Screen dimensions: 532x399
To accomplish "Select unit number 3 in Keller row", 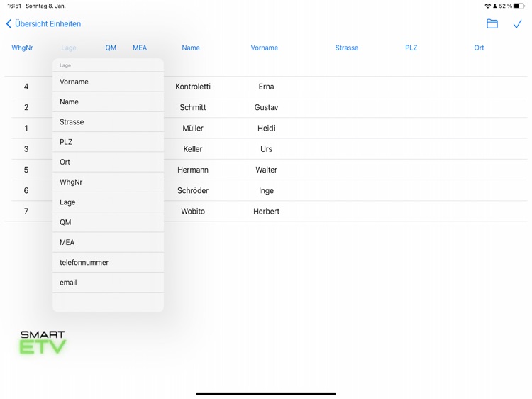I will tap(26, 148).
